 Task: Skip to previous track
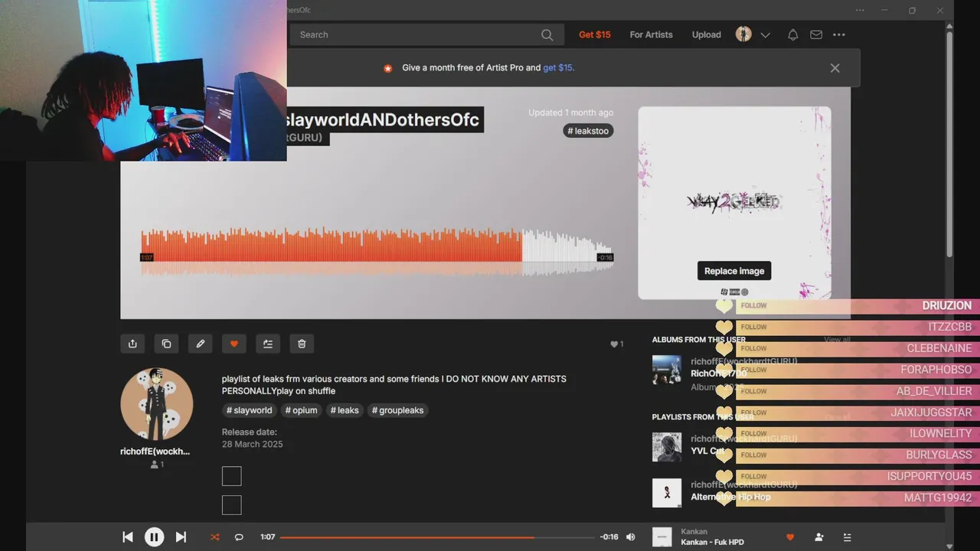(128, 537)
